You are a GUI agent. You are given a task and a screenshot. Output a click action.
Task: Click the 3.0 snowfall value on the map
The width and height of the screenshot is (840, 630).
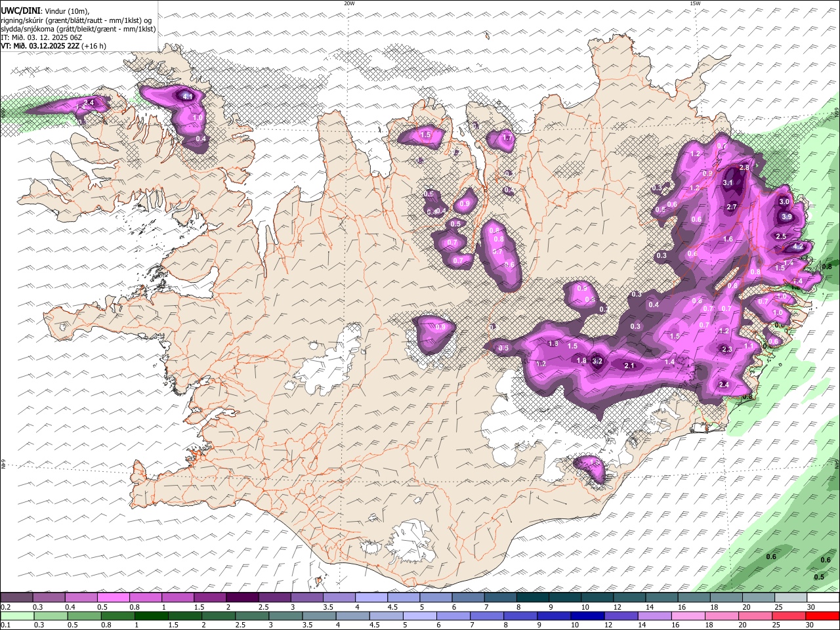click(784, 202)
